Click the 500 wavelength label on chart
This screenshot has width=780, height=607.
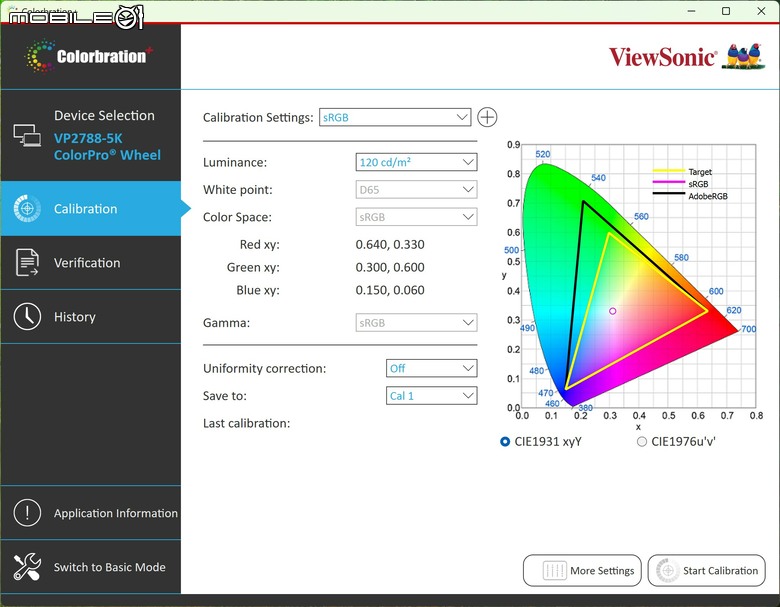511,250
